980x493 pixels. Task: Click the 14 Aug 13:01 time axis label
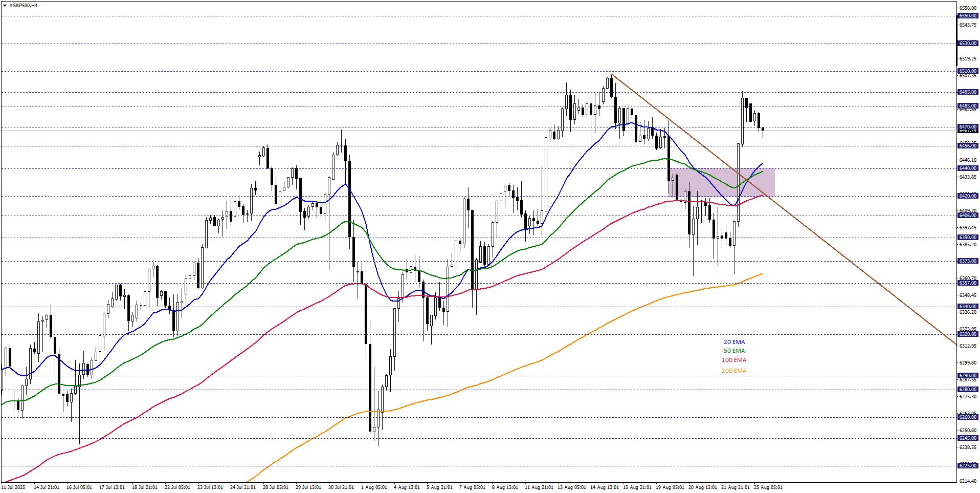pyautogui.click(x=605, y=487)
